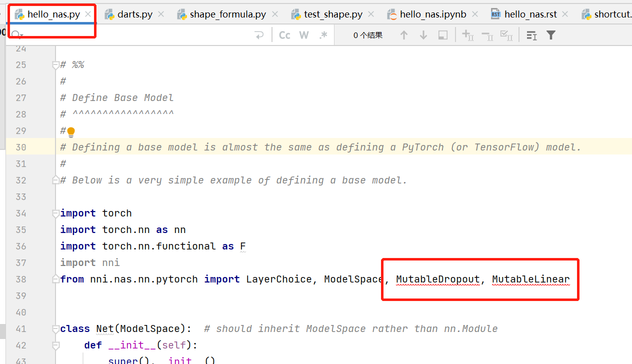Click the select all occurrences icon
This screenshot has width=632, height=364.
click(x=505, y=34)
